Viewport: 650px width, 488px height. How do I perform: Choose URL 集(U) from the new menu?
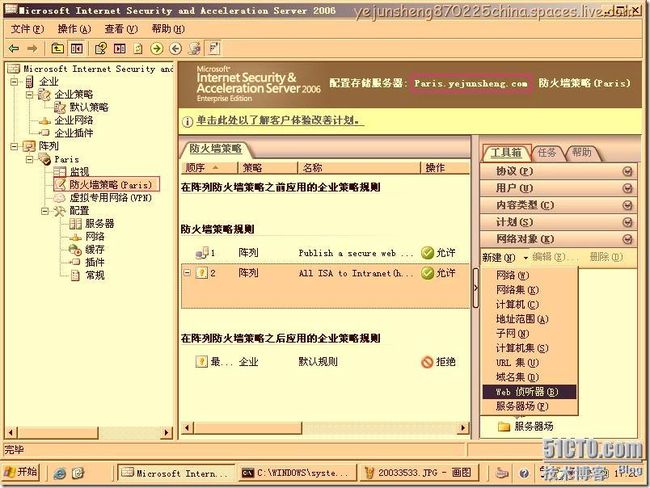(x=529, y=362)
